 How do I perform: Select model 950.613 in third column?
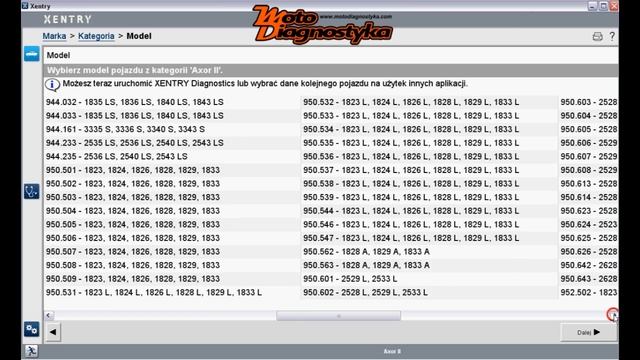pos(588,184)
